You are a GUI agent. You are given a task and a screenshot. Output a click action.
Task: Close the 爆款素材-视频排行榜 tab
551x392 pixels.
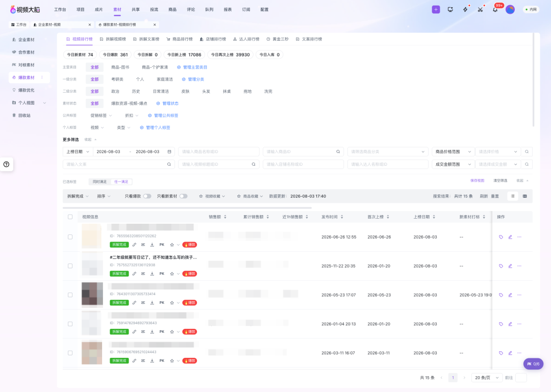[155, 24]
